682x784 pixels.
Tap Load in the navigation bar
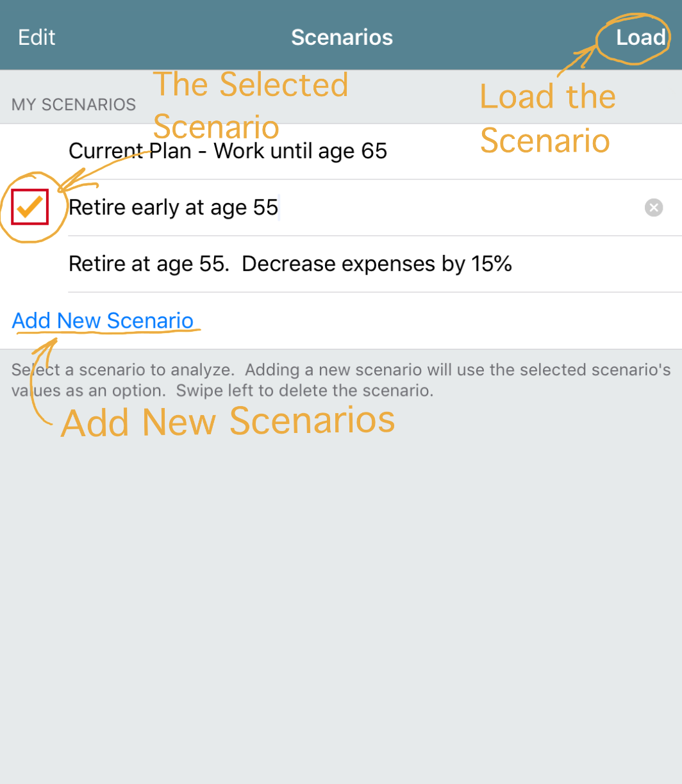[640, 37]
